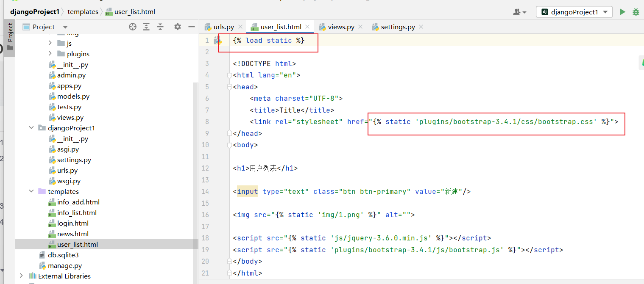Select wsgi.py in project tree
This screenshot has width=644, height=284.
coord(69,181)
